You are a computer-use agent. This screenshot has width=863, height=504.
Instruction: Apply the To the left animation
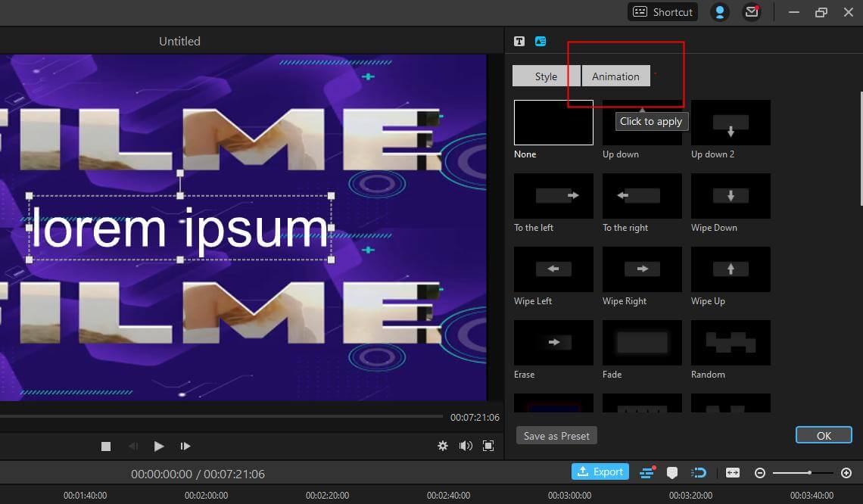[553, 196]
